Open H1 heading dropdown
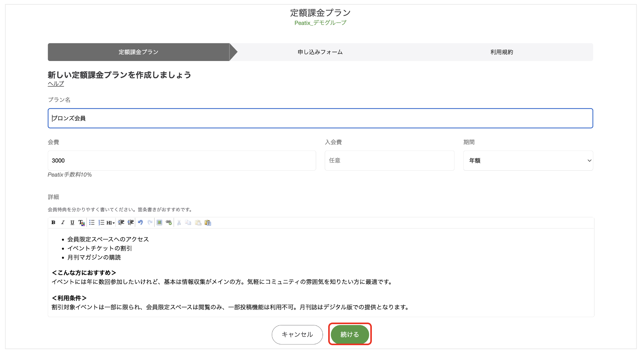 (111, 223)
